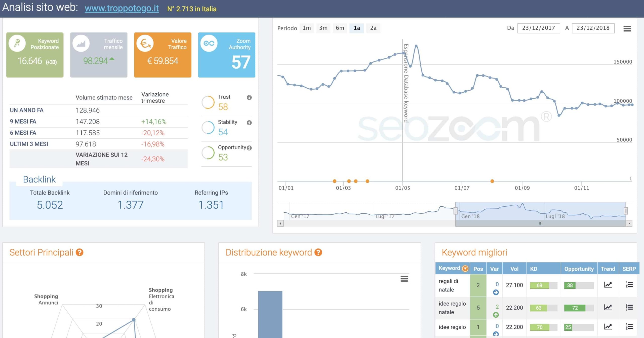Open the Trust info tooltip icon
Image resolution: width=644 pixels, height=338 pixels.
point(249,98)
